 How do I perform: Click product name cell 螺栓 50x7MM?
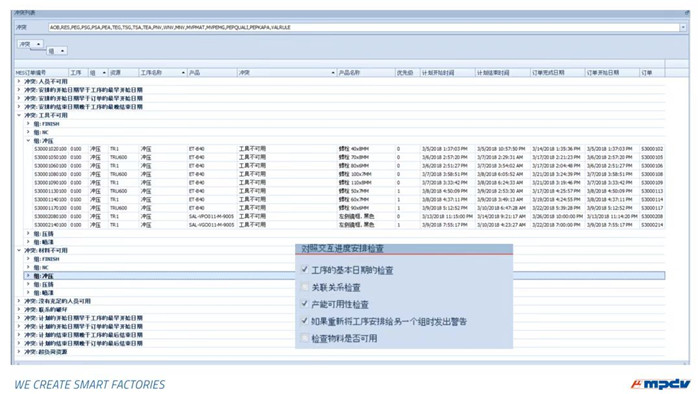pyautogui.click(x=366, y=191)
